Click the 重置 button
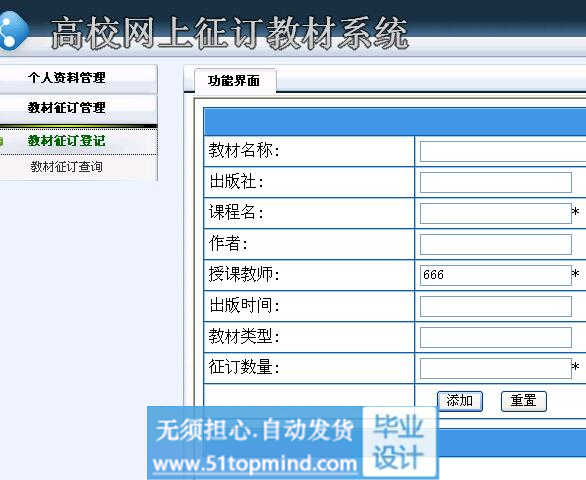Image resolution: width=586 pixels, height=480 pixels. coord(524,401)
